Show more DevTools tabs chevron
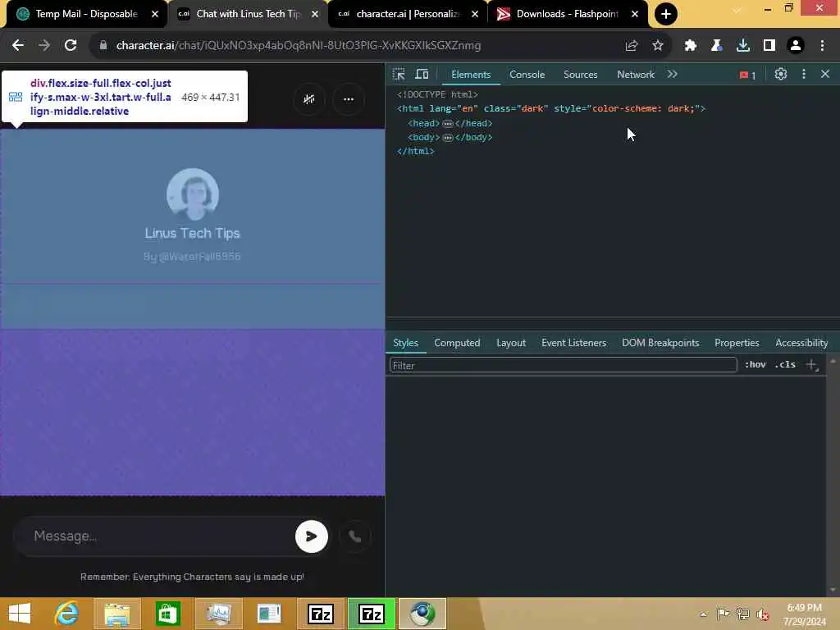Screen dimensions: 840x630 tap(673, 75)
